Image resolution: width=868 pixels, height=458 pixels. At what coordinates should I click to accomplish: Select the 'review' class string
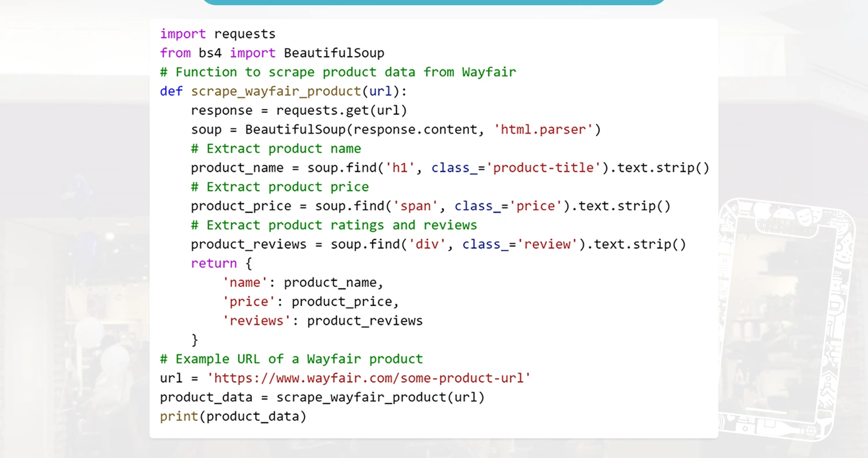[549, 244]
